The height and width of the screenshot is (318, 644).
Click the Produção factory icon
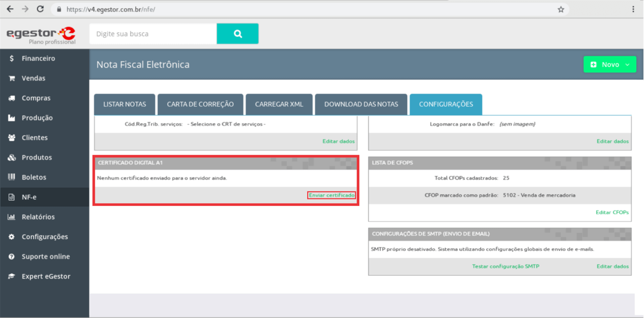[12, 118]
